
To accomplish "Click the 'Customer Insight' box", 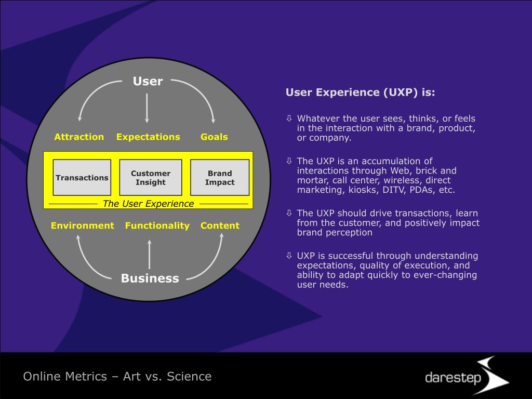I will point(151,178).
